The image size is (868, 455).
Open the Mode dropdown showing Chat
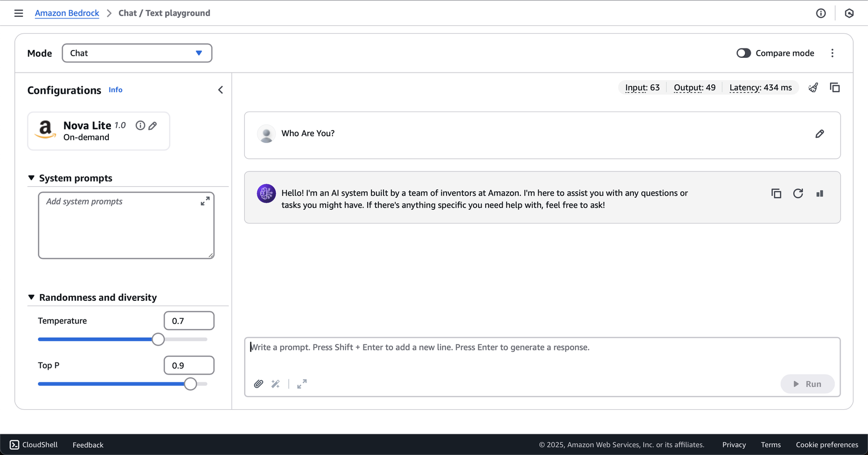[137, 53]
